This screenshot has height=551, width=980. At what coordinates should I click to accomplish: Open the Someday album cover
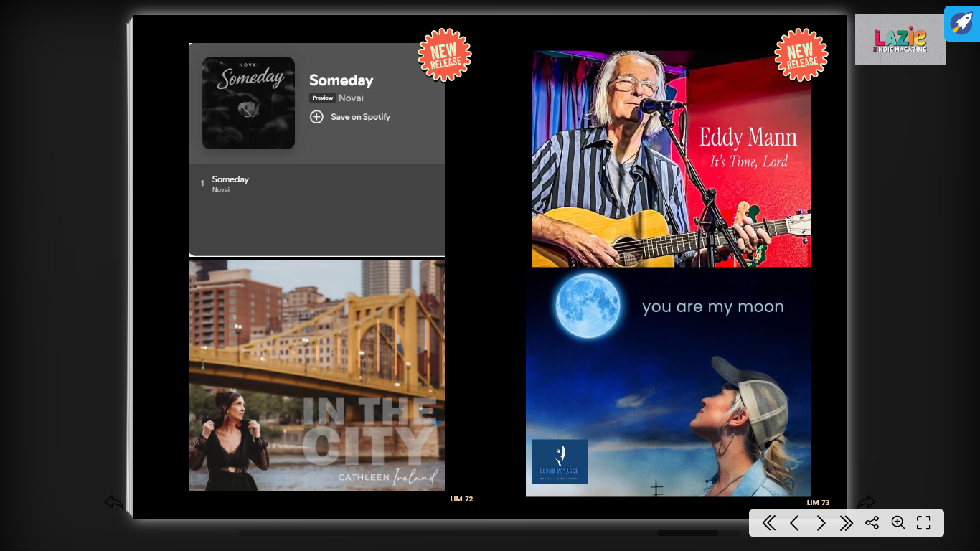point(248,103)
